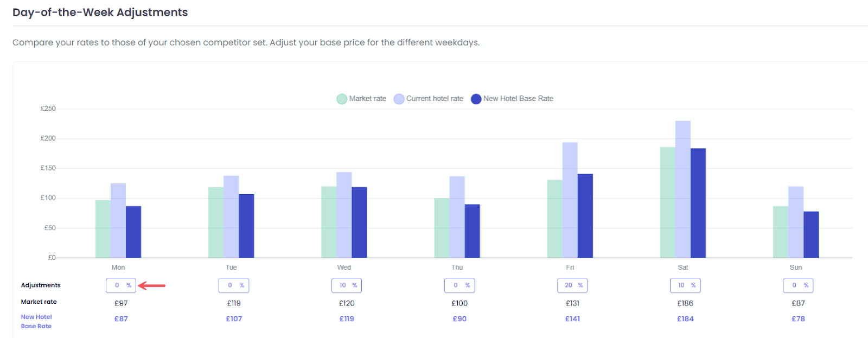Click the £141 Friday new base rate value
Viewport: 868px width, 338px height.
tap(572, 319)
